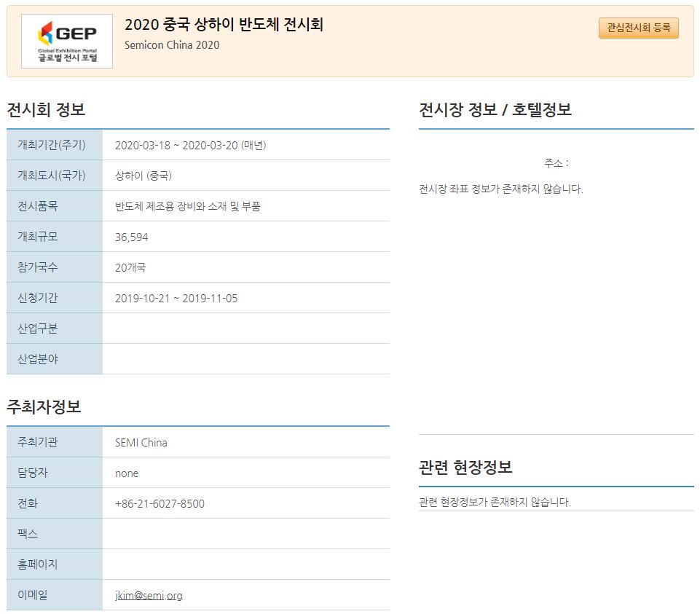Click the 주최기관 row label

pos(37,441)
